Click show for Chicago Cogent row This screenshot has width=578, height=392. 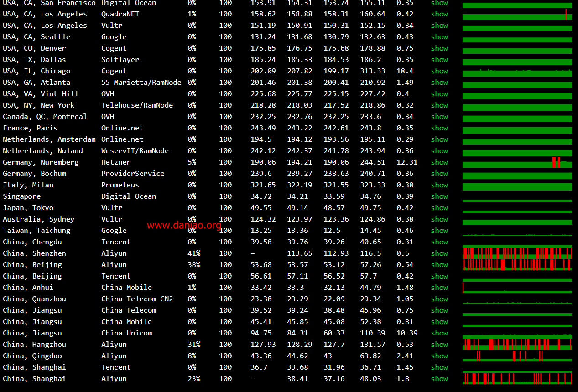[x=439, y=71]
